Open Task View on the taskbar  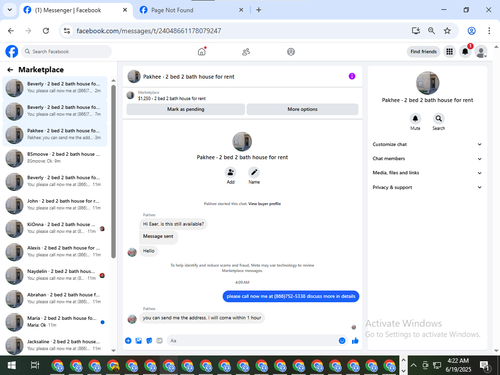click(x=35, y=366)
